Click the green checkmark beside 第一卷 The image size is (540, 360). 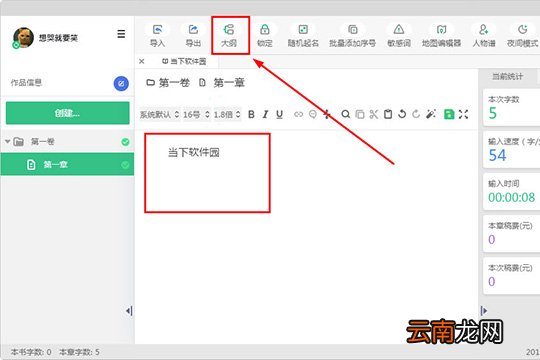125,142
